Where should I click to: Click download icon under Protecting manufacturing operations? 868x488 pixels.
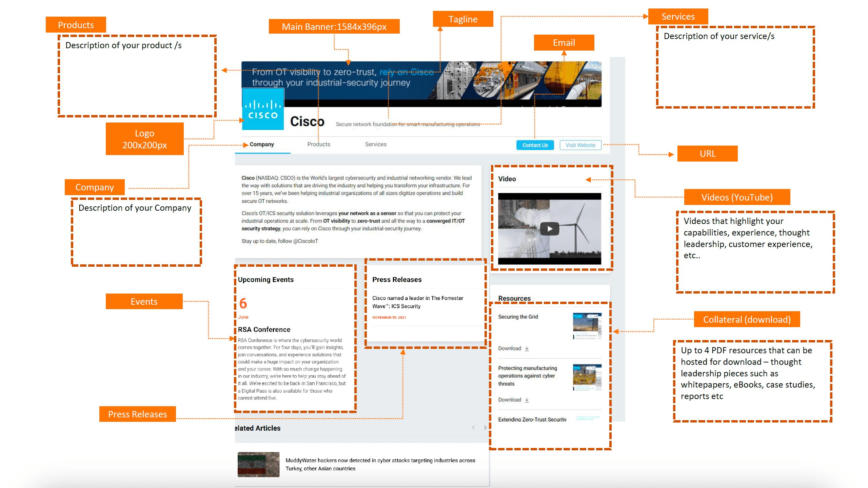pos(527,400)
